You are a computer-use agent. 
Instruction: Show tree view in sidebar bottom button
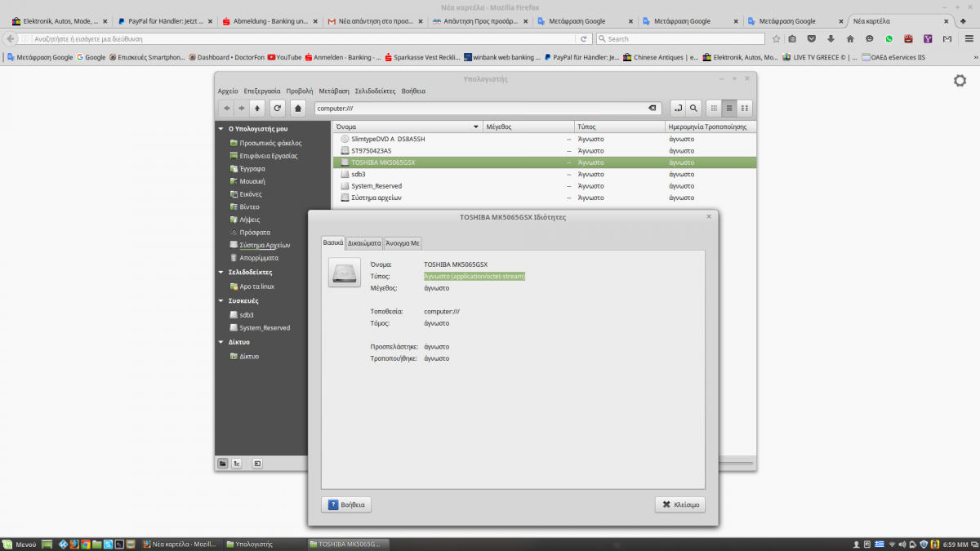(x=236, y=464)
